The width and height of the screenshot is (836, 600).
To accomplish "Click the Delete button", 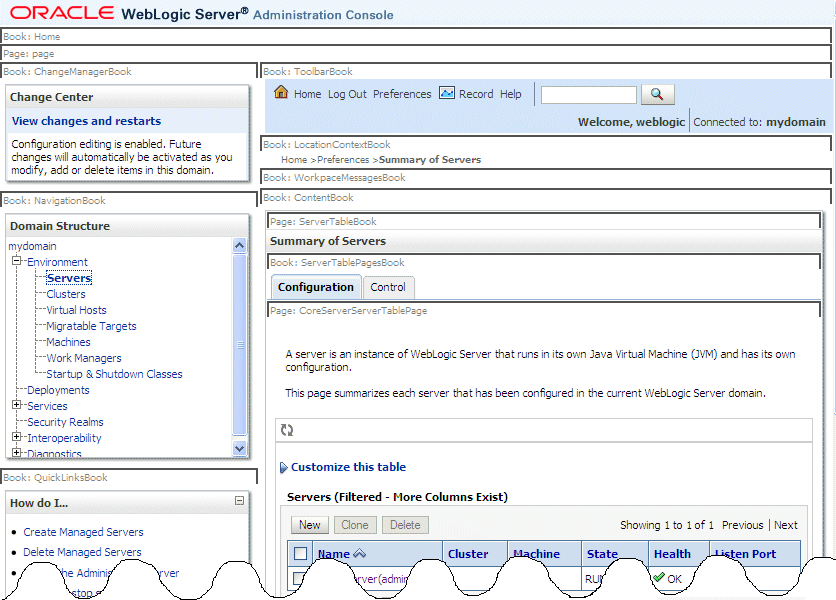I will tap(405, 525).
